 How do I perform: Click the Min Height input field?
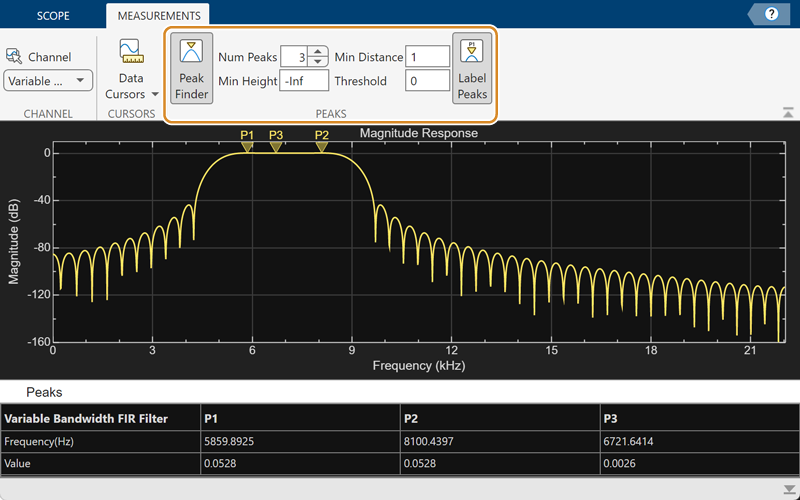(304, 81)
